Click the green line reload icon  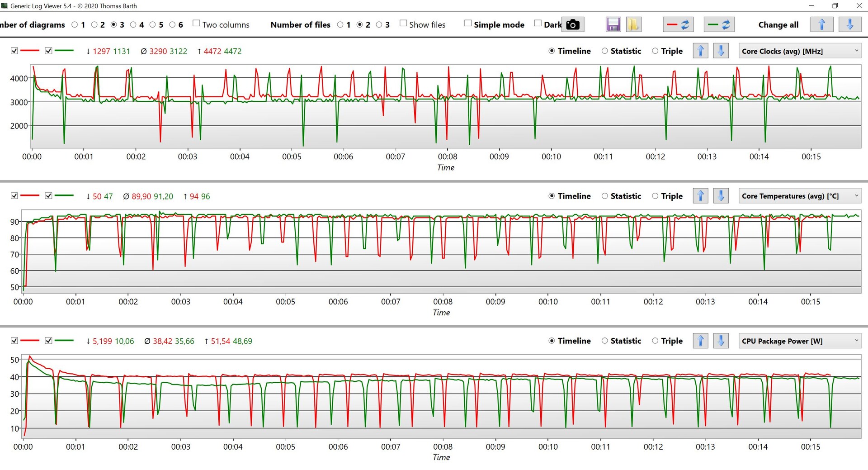(719, 25)
